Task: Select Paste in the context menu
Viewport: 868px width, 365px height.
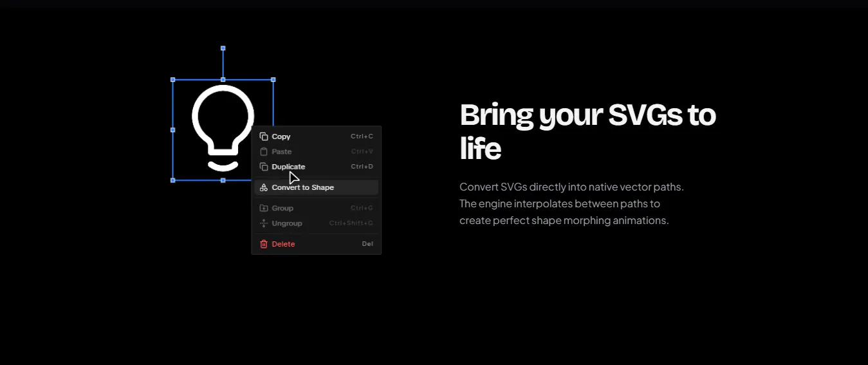Action: [316, 152]
